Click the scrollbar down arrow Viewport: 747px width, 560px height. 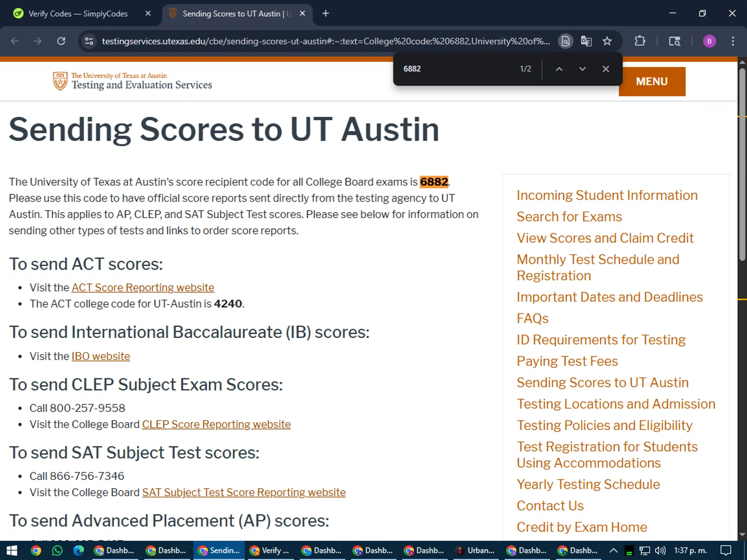pyautogui.click(x=742, y=535)
